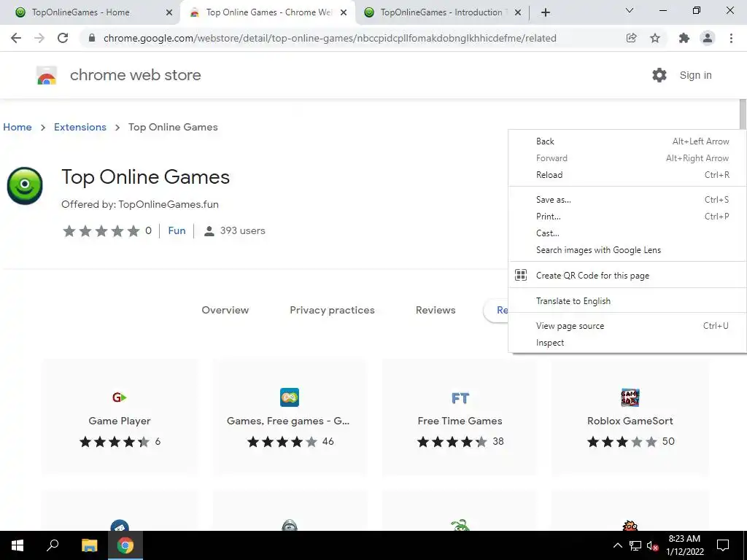Image resolution: width=747 pixels, height=560 pixels.
Task: Open the Free Time Games card title
Action: click(460, 421)
